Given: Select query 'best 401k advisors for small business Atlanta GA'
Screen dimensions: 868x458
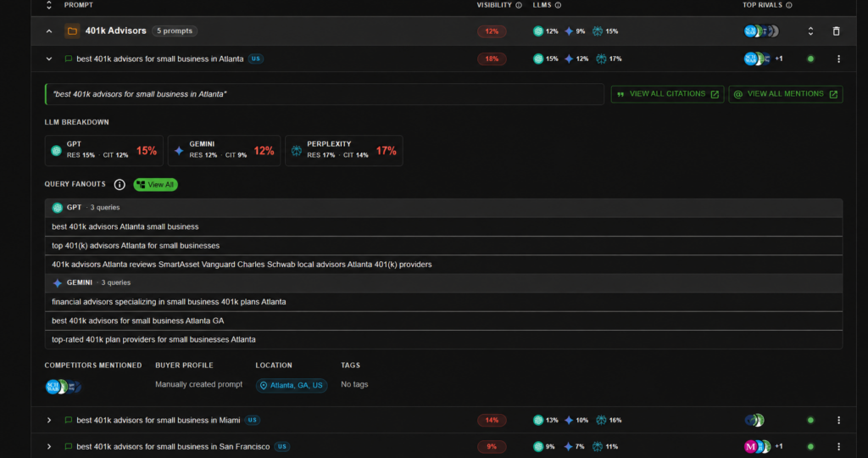Looking at the screenshot, I should [x=443, y=321].
